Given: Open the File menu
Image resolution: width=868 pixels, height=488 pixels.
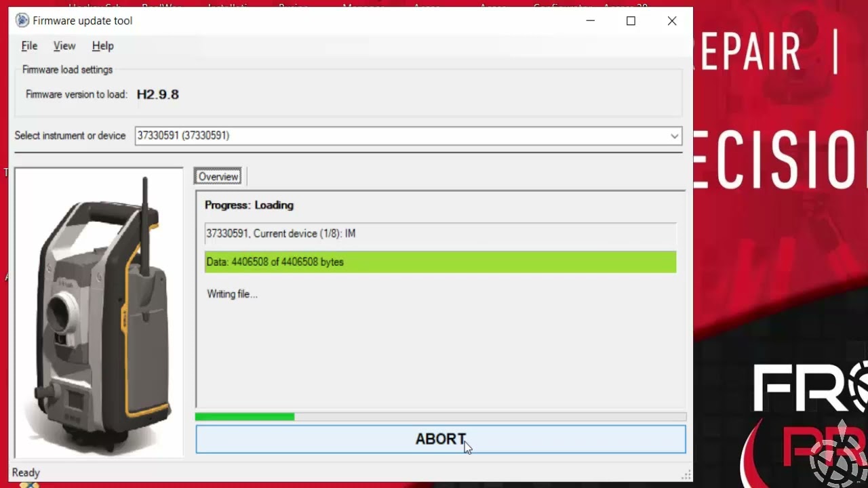Looking at the screenshot, I should (29, 46).
